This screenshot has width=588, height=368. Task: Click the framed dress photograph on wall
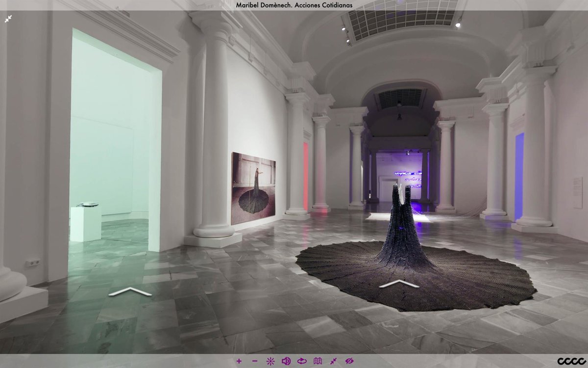(253, 188)
